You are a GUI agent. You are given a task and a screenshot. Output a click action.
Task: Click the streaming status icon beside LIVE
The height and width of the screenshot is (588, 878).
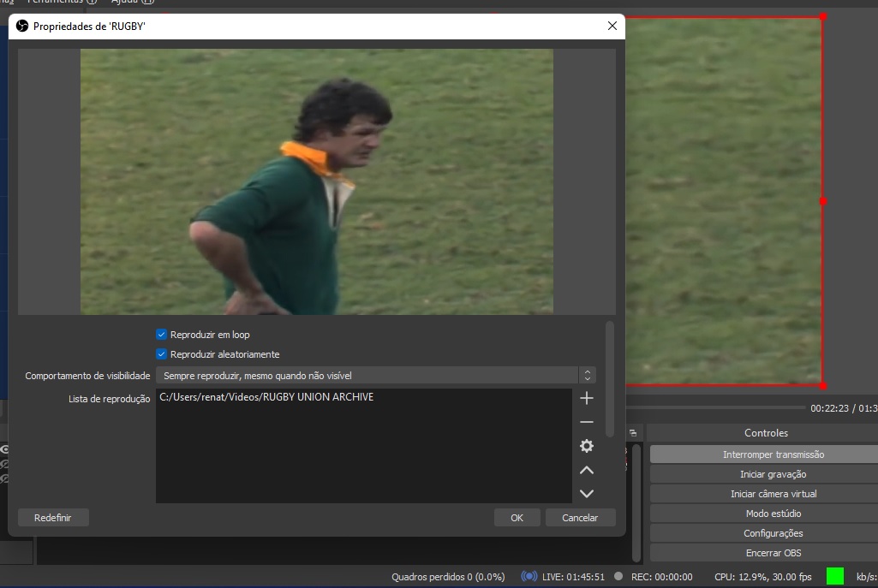tap(529, 576)
